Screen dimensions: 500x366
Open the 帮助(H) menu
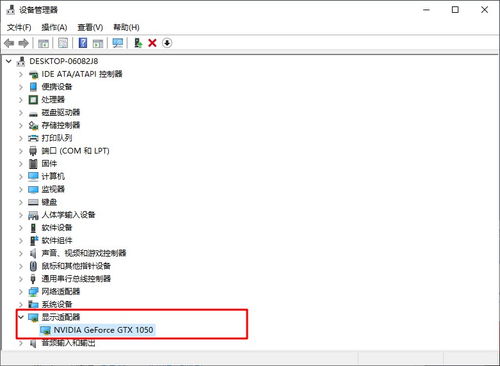pos(126,27)
